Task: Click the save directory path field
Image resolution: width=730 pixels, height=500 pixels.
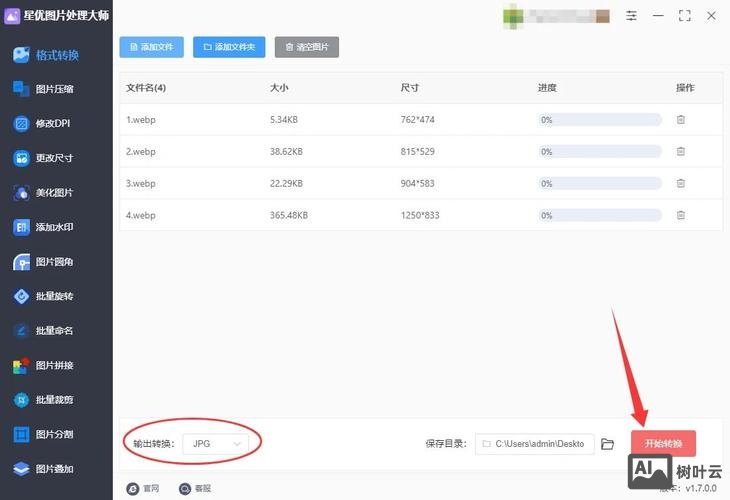Action: click(x=534, y=444)
